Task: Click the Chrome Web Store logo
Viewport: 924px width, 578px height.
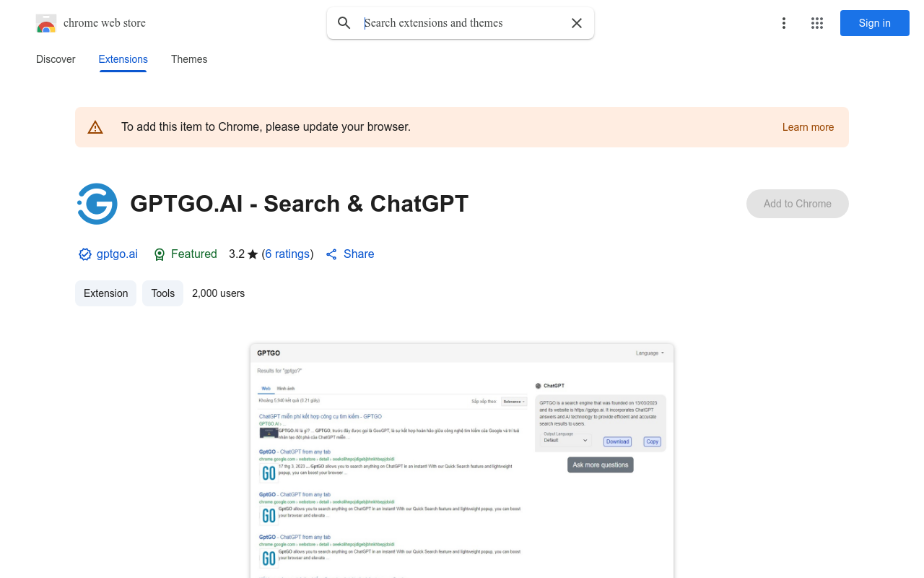Action: (46, 23)
